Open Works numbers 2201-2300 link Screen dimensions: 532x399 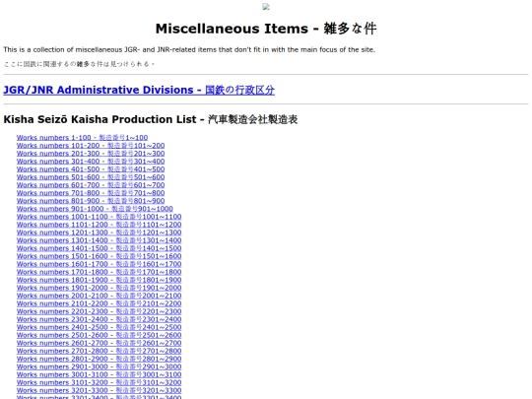[x=100, y=311]
